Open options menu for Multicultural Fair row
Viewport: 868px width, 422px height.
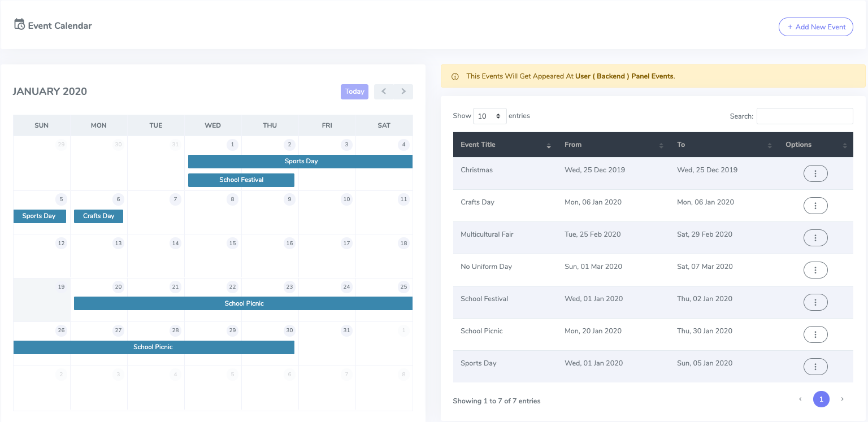point(815,238)
